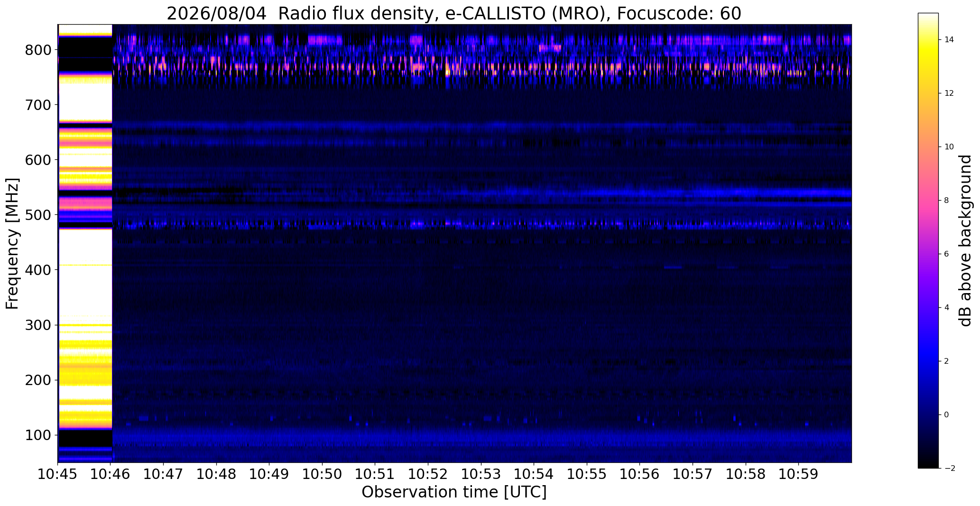
Task: Click the colorbar near the 8 dB level
Action: pos(928,200)
